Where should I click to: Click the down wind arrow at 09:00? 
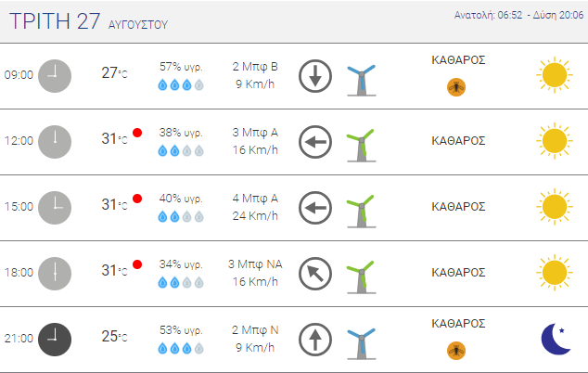coord(315,76)
